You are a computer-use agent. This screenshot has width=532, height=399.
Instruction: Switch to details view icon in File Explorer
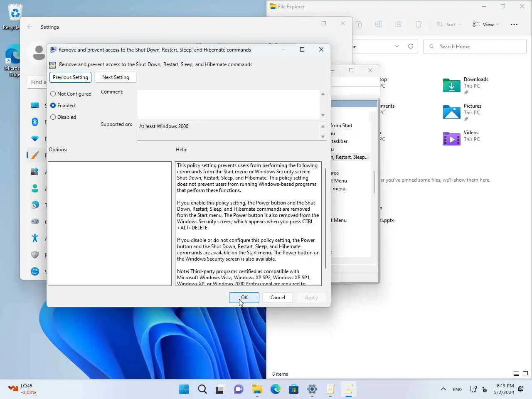pos(516,374)
